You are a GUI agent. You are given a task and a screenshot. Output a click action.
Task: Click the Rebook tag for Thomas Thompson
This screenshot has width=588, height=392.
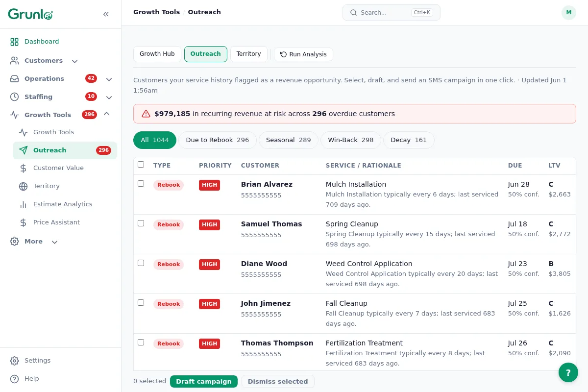click(169, 344)
